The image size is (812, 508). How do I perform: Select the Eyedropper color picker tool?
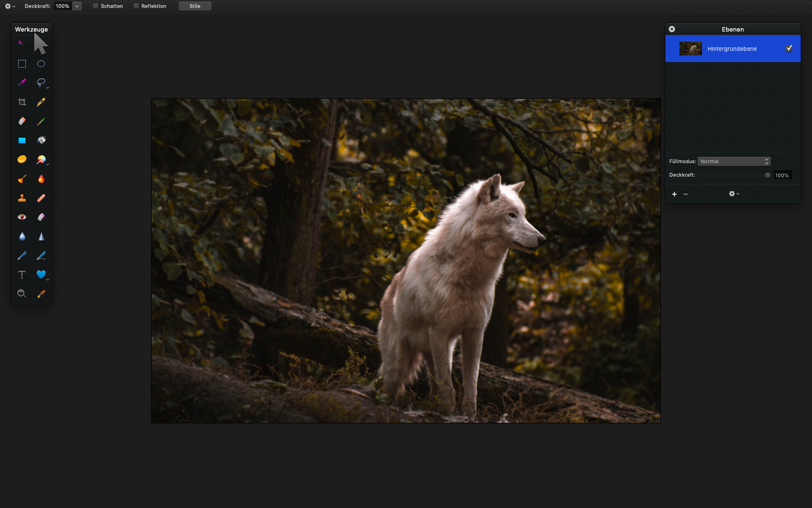pos(41,294)
